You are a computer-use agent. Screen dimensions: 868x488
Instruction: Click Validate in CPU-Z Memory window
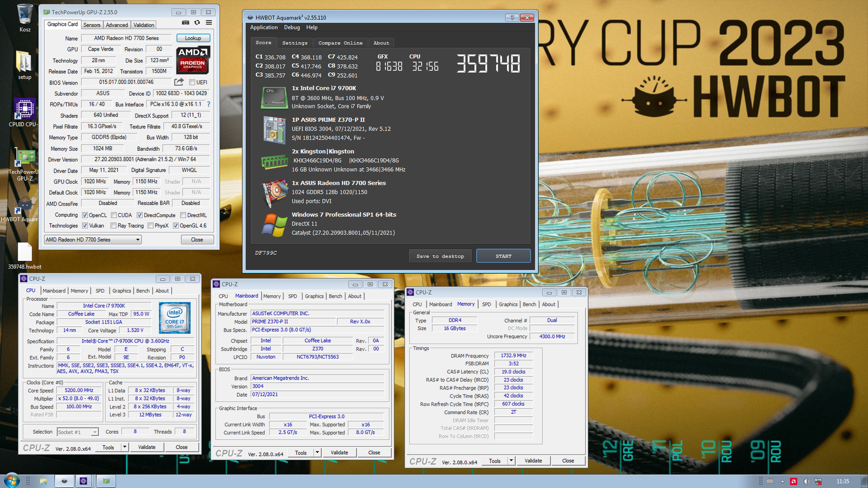533,461
